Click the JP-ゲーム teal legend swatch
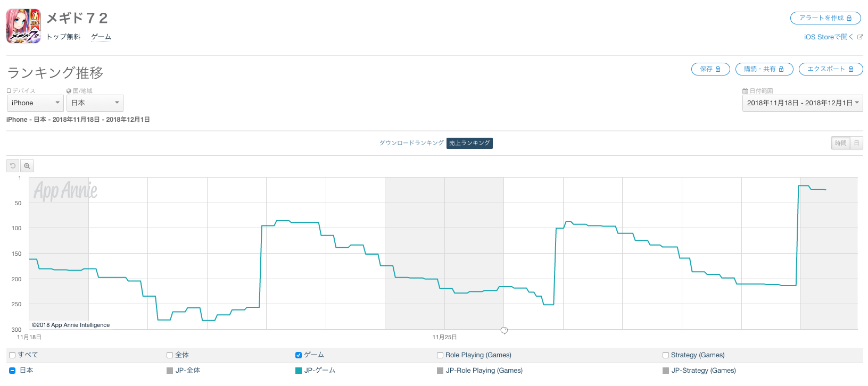This screenshot has width=868, height=386. (299, 371)
